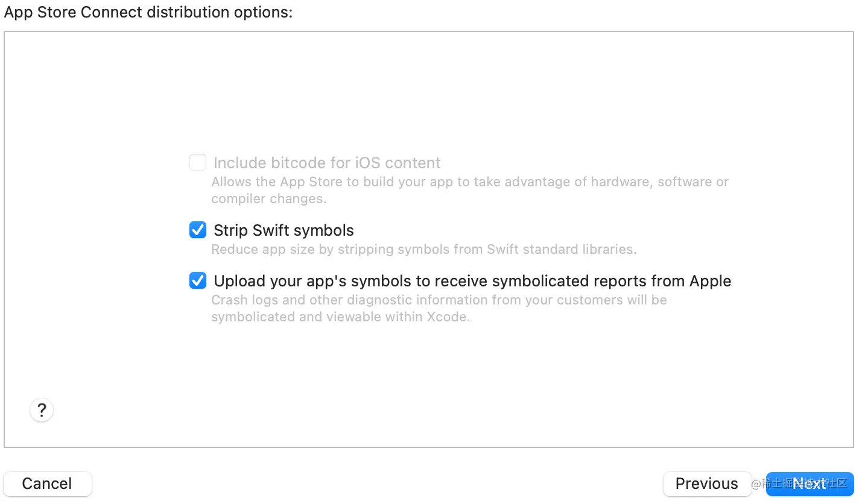Click the Next button
Viewport: 862px width, 504px height.
(810, 484)
